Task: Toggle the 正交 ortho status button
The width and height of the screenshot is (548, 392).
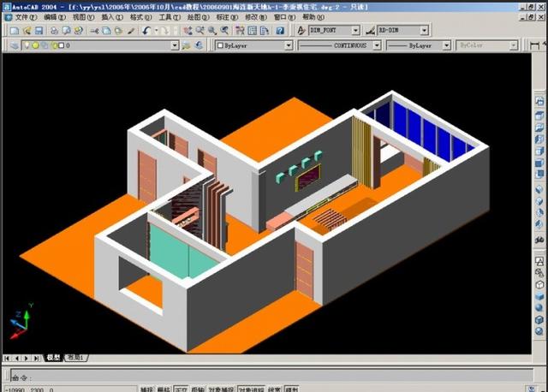Action: click(x=181, y=389)
